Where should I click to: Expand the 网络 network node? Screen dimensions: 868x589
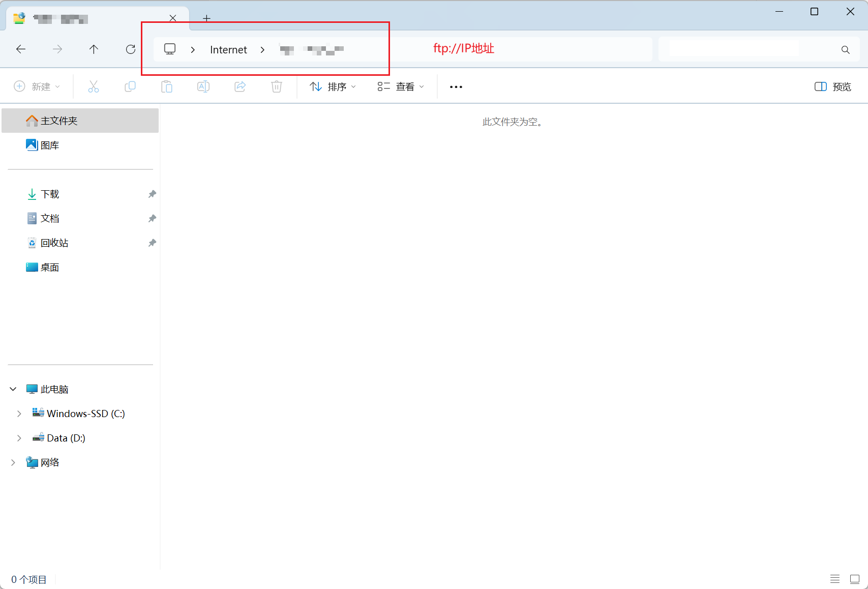click(x=13, y=462)
